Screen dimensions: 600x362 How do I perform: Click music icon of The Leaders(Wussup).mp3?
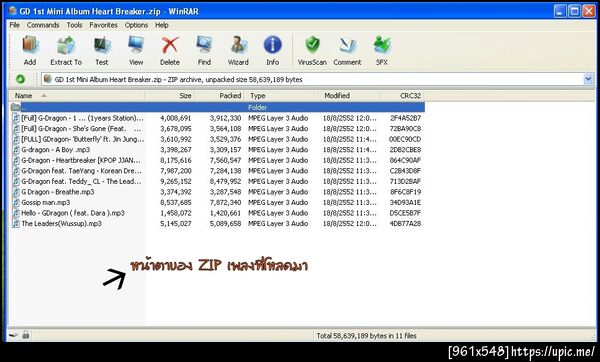point(16,223)
